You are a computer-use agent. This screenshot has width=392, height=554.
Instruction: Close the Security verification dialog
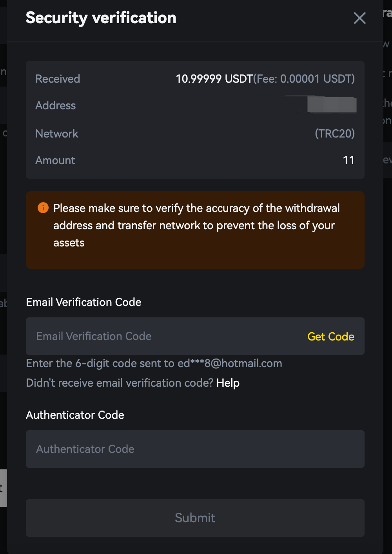[x=359, y=18]
